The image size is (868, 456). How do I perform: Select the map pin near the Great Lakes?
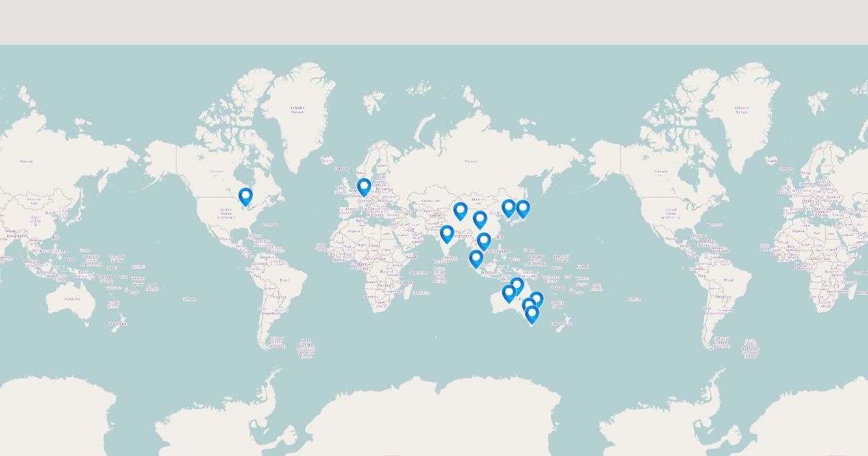[x=246, y=197]
